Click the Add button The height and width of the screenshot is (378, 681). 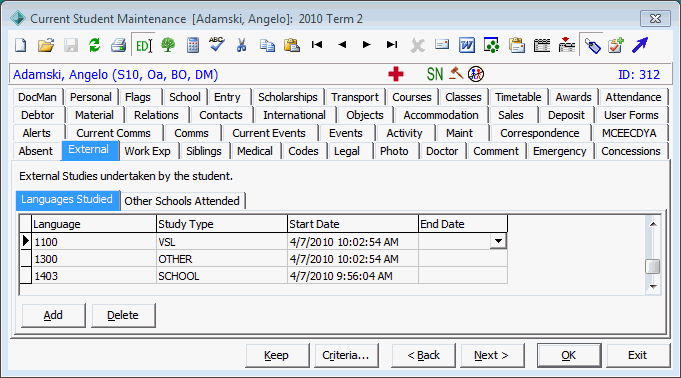[53, 315]
